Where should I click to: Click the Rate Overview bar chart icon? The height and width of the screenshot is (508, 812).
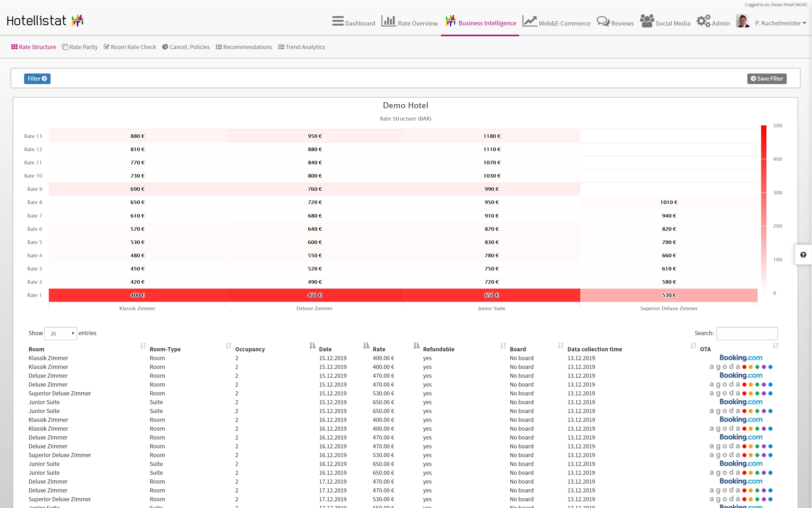click(388, 21)
